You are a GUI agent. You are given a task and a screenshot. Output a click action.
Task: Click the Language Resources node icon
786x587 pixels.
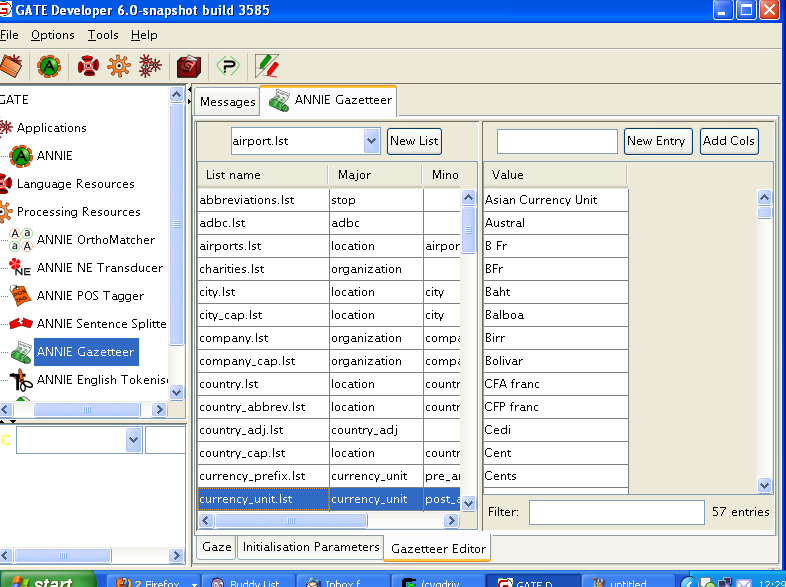pyautogui.click(x=6, y=184)
